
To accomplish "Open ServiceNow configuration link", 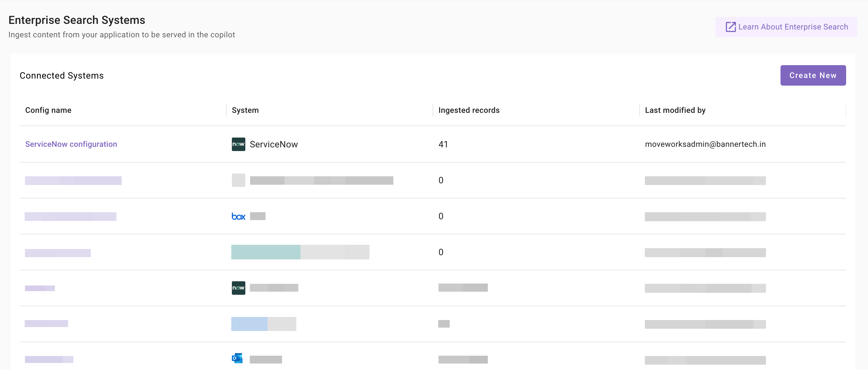I will click(71, 144).
